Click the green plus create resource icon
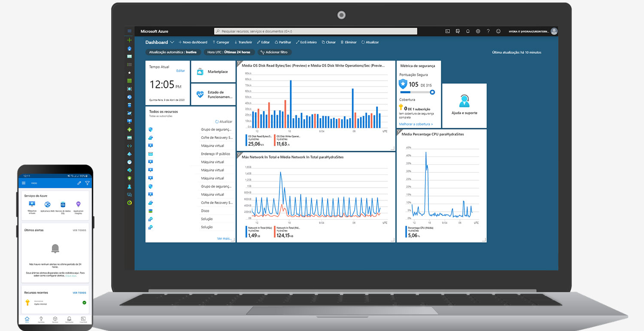The image size is (644, 331). point(129,40)
